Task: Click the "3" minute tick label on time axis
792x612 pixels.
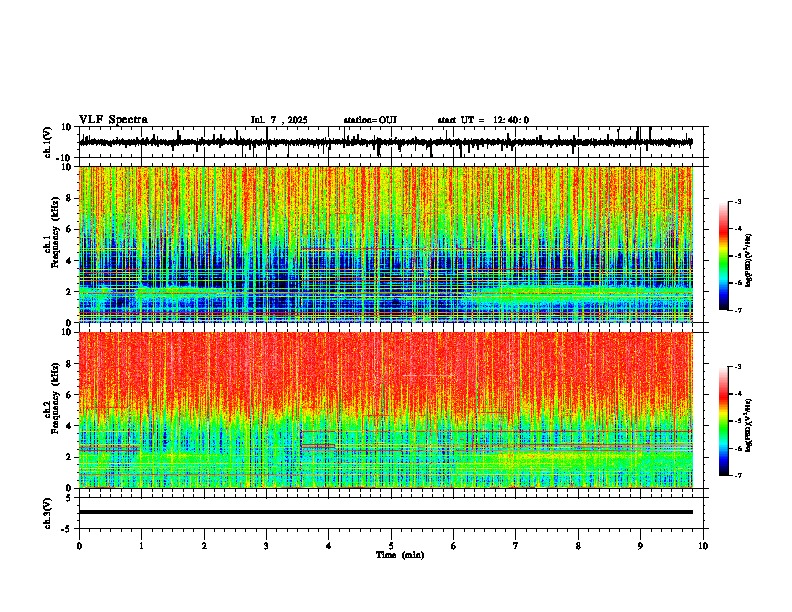Action: pos(266,546)
